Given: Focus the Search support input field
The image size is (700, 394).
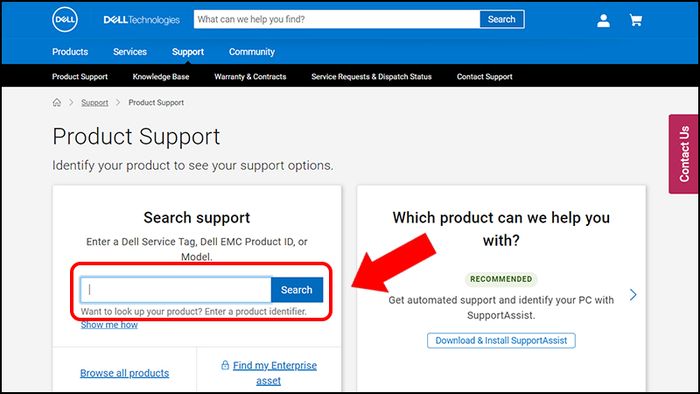Looking at the screenshot, I should tap(176, 290).
